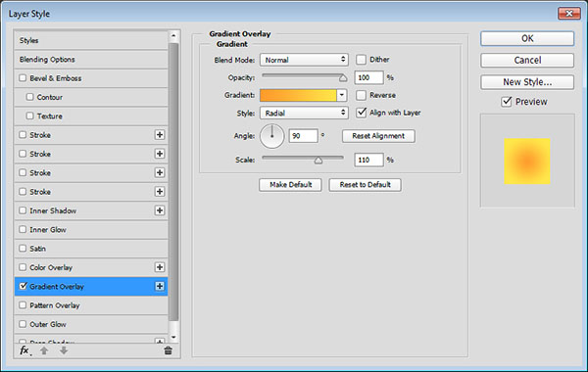This screenshot has width=588, height=372.
Task: Enable the Pattern Overlay checkbox
Action: coord(23,305)
